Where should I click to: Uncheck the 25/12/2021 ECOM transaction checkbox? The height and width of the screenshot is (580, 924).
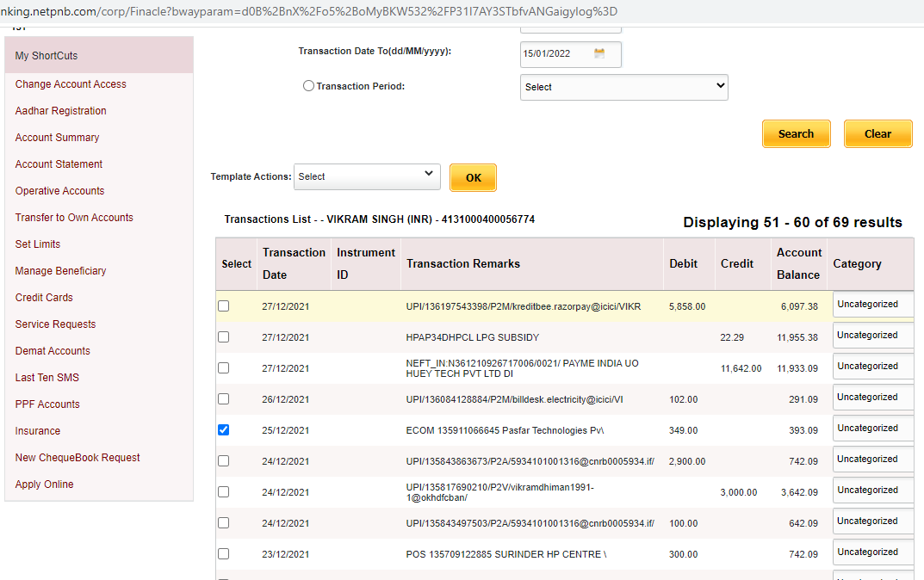tap(224, 430)
